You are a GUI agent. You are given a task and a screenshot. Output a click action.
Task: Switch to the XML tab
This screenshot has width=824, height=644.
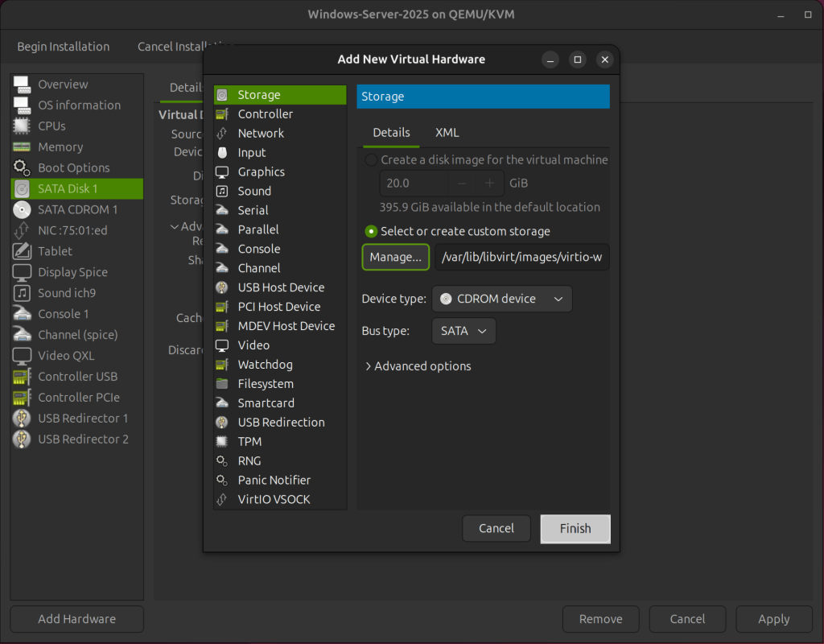(x=447, y=132)
